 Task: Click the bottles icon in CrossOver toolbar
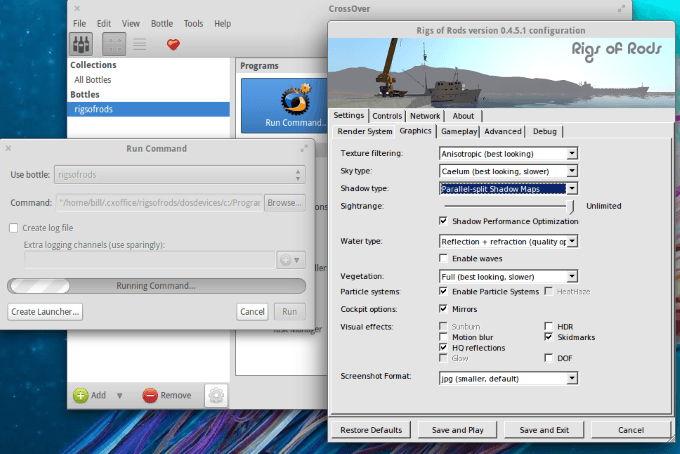click(81, 45)
